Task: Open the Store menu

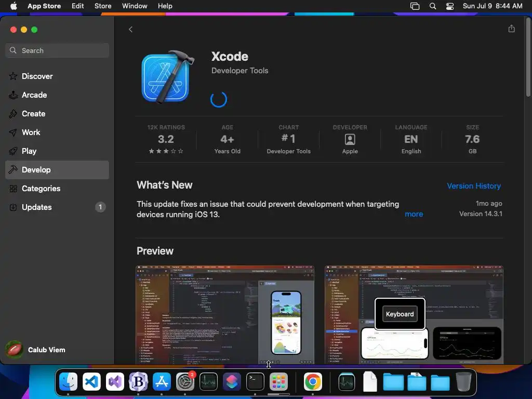Action: (x=103, y=6)
